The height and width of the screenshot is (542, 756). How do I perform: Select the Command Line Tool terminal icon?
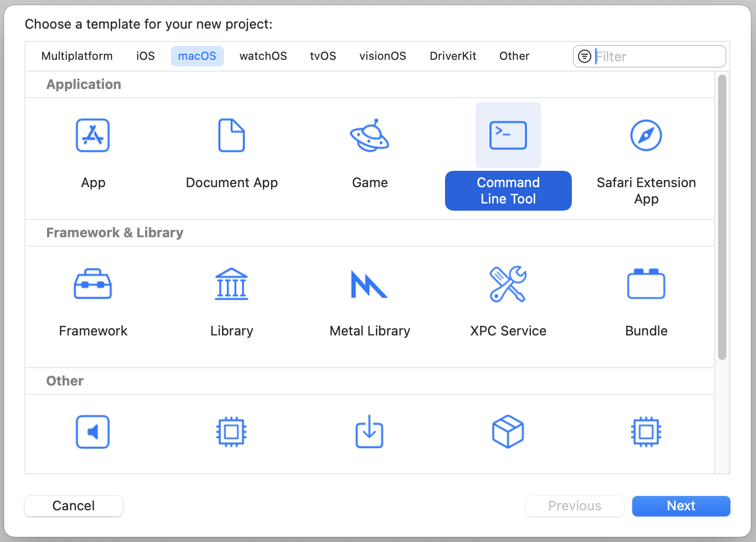[x=508, y=135]
